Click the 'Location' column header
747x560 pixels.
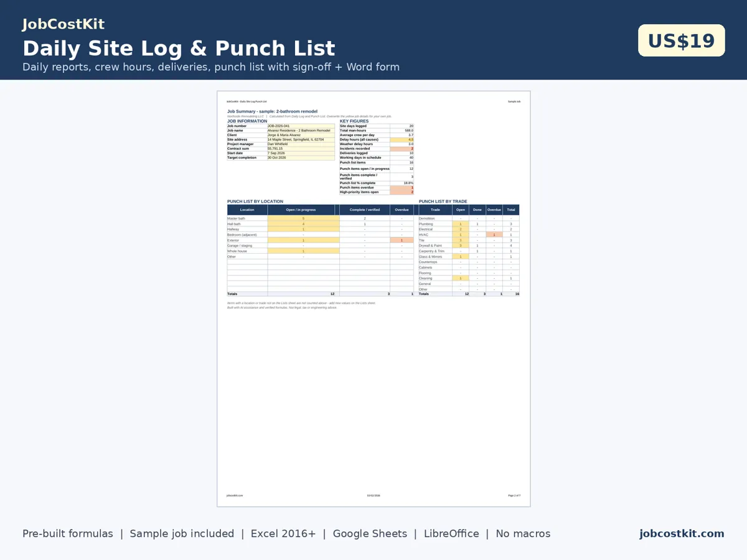click(247, 210)
